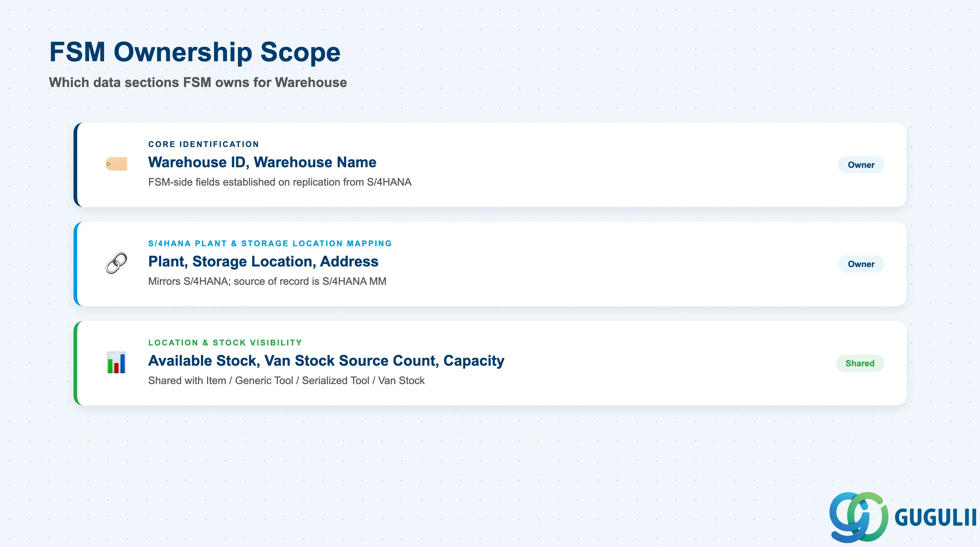Select the 'FSM Ownership Scope' title
The height and width of the screenshot is (547, 980).
[x=195, y=52]
